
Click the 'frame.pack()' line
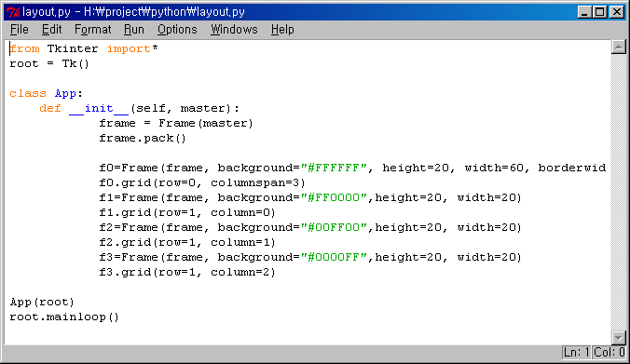point(143,138)
